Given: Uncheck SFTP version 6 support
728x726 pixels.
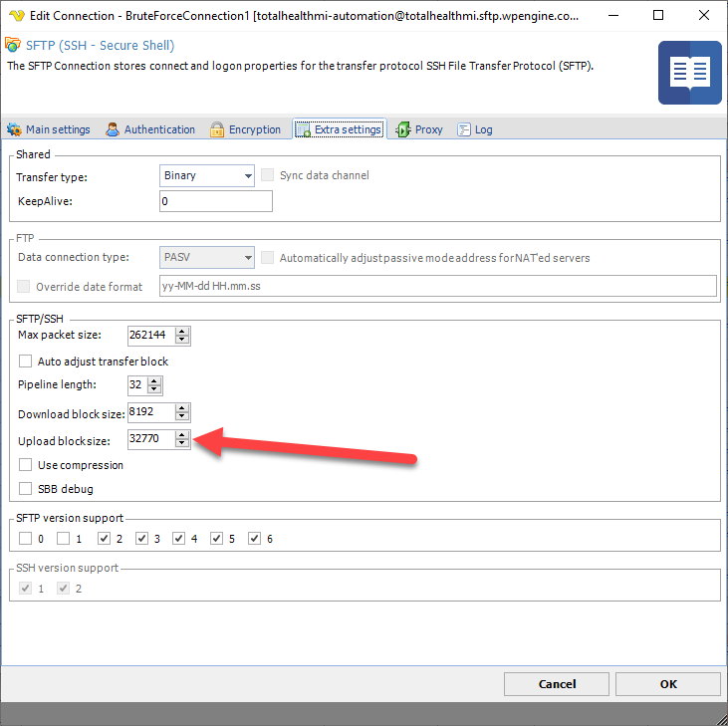Looking at the screenshot, I should (255, 539).
